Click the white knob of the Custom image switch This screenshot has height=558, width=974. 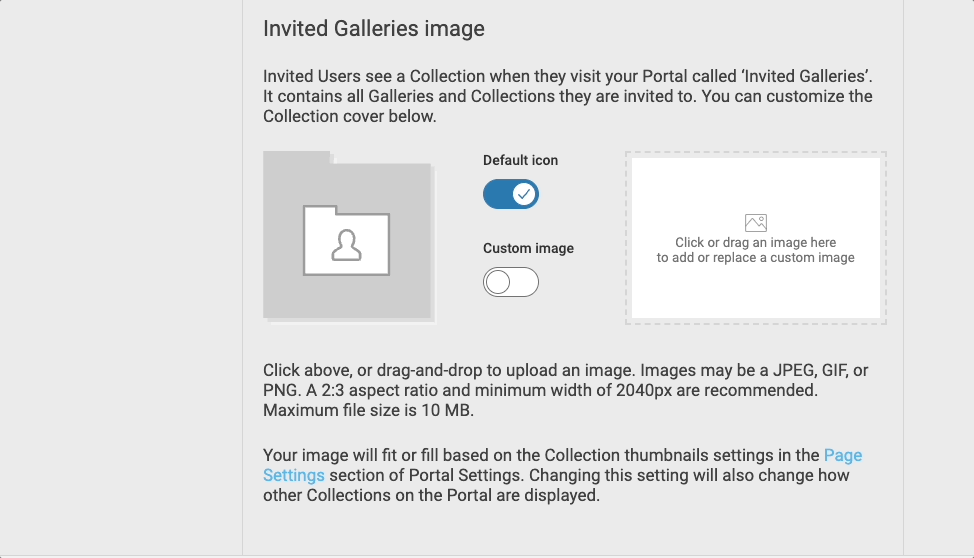pyautogui.click(x=498, y=282)
